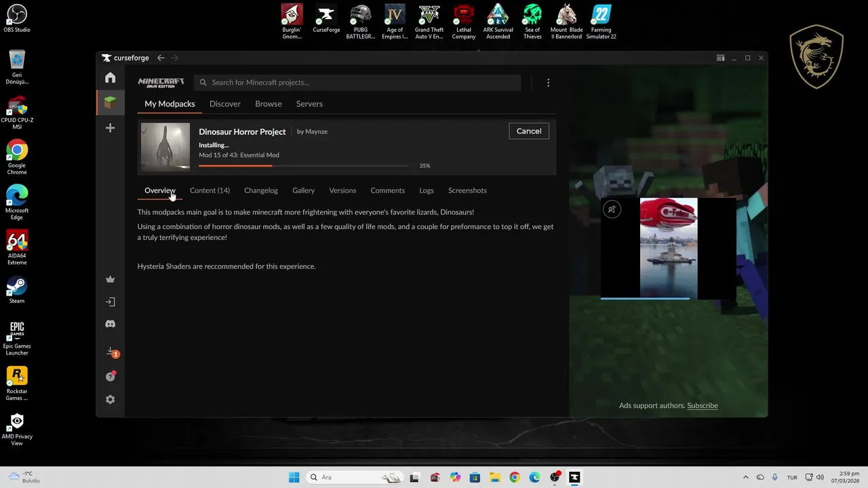Switch to Discover tab
868x488 pixels.
coord(225,104)
